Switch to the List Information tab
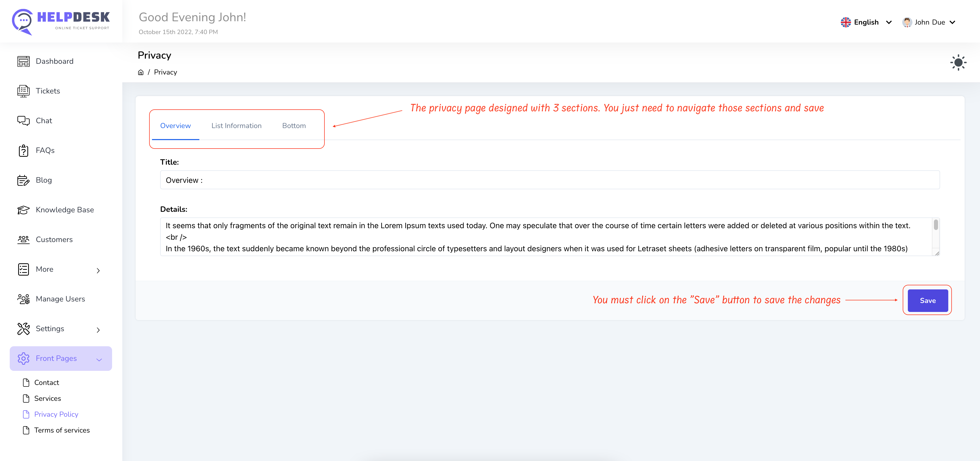This screenshot has height=461, width=980. (x=236, y=126)
